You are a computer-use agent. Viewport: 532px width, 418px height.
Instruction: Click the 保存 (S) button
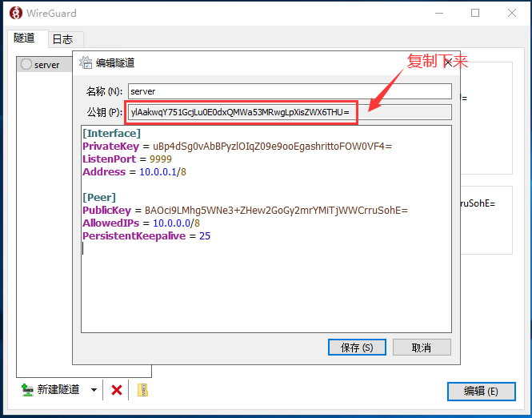357,348
